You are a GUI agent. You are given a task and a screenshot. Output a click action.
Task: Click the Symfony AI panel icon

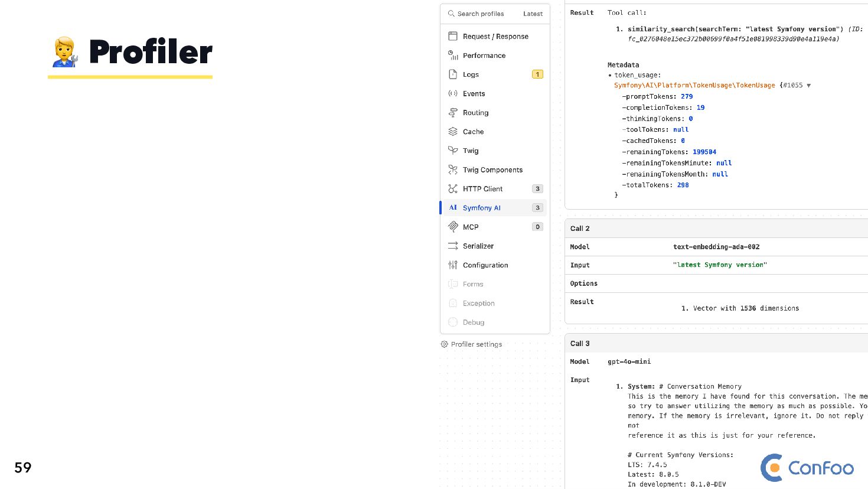point(453,208)
